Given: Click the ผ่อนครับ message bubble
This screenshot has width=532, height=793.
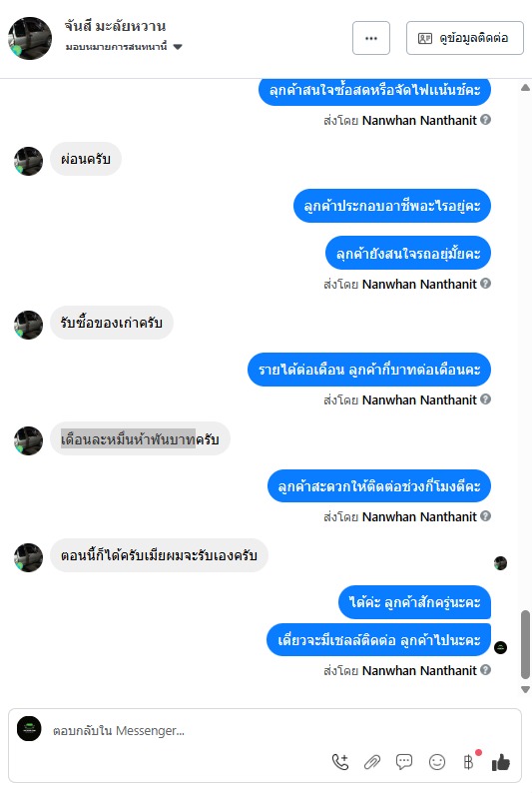Looking at the screenshot, I should pyautogui.click(x=86, y=160).
